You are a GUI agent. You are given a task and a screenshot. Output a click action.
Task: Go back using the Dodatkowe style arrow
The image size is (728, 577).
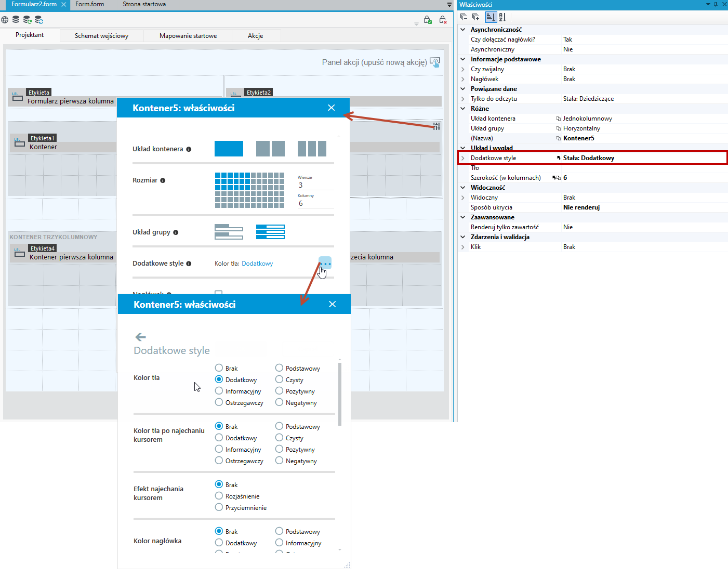pyautogui.click(x=140, y=337)
